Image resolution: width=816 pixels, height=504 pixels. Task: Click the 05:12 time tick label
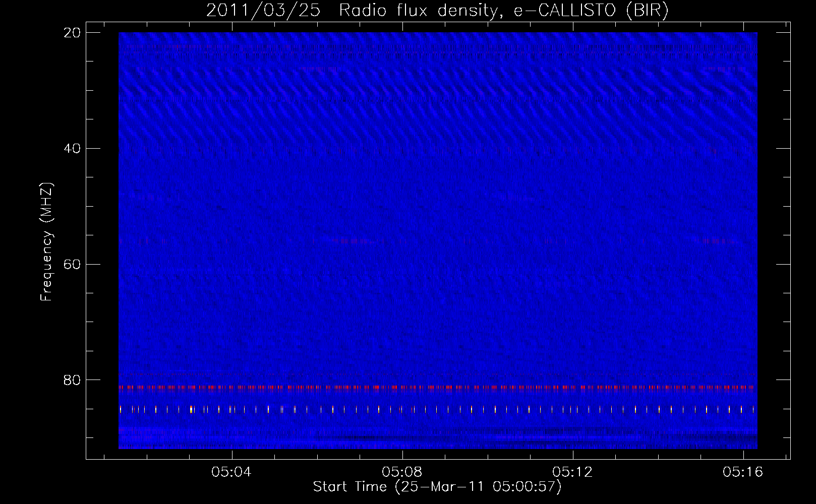pyautogui.click(x=572, y=472)
